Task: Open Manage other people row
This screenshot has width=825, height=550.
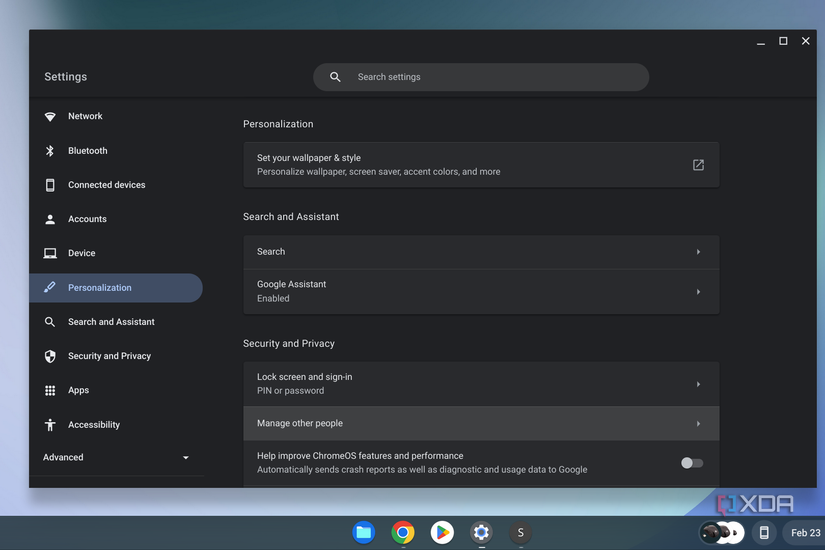Action: [x=481, y=424]
